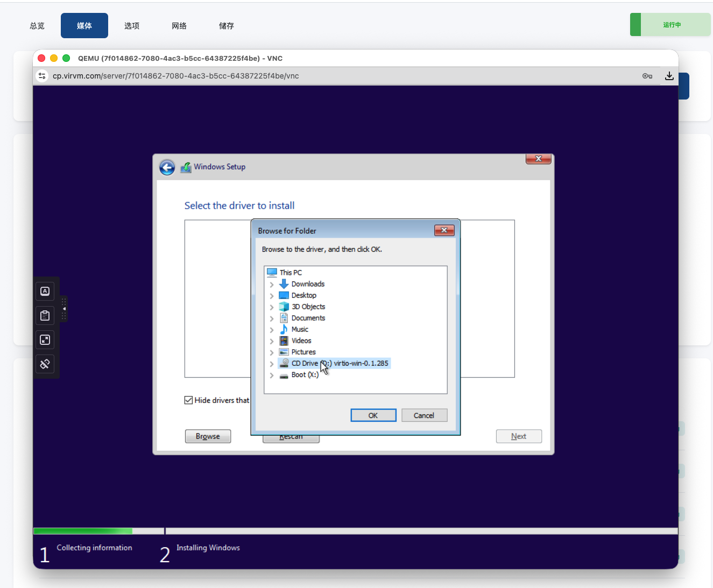
Task: Open the 储存 tab
Action: [227, 26]
